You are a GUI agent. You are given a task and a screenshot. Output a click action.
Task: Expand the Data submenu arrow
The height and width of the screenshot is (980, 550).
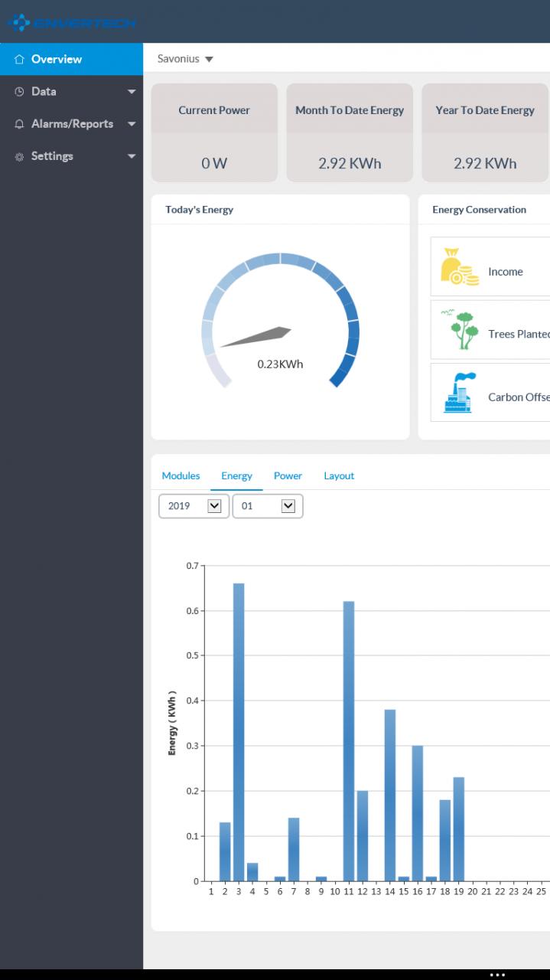click(132, 92)
